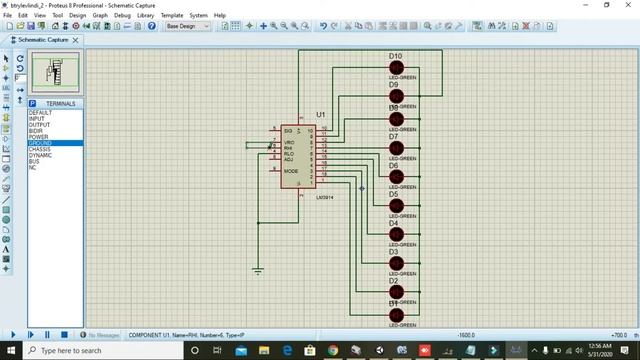Select the Wire Label tool

click(x=6, y=88)
